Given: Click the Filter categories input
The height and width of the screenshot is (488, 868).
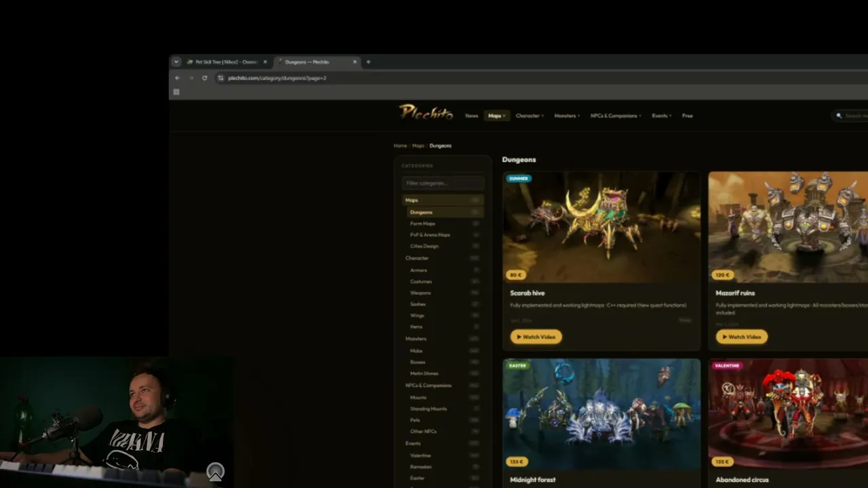Looking at the screenshot, I should pos(443,183).
